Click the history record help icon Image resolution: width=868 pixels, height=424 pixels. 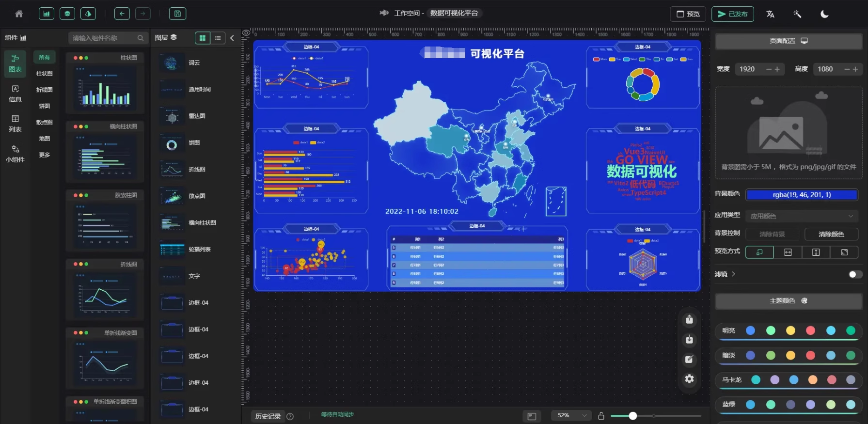[290, 416]
